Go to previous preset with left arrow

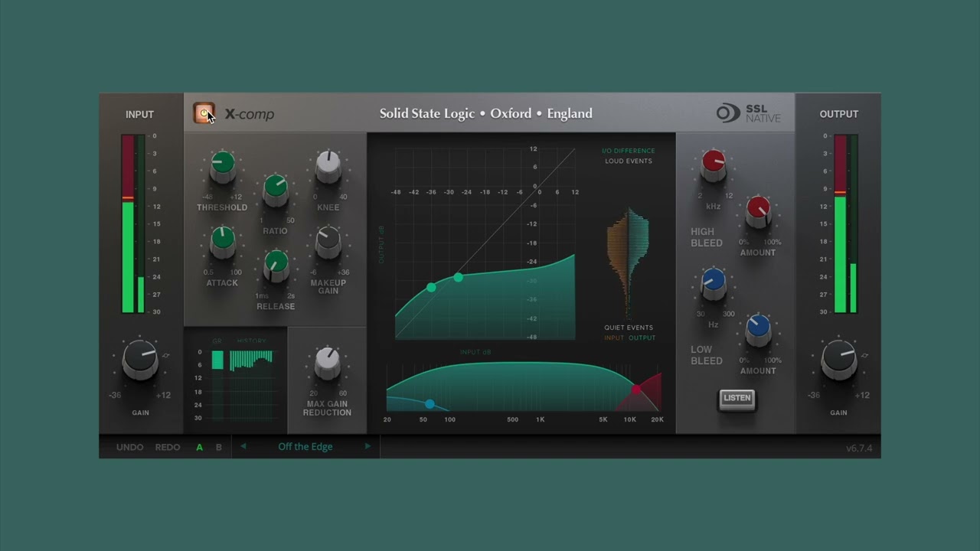tap(243, 446)
